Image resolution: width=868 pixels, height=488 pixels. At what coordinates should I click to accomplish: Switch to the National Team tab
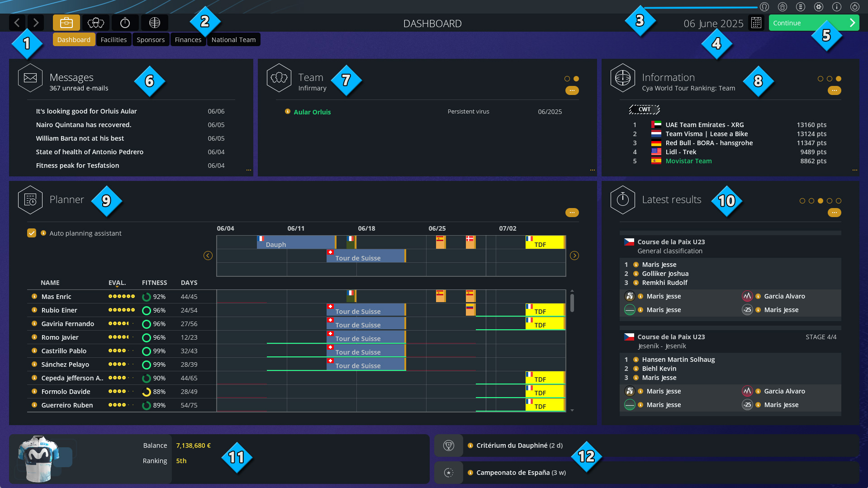(233, 39)
